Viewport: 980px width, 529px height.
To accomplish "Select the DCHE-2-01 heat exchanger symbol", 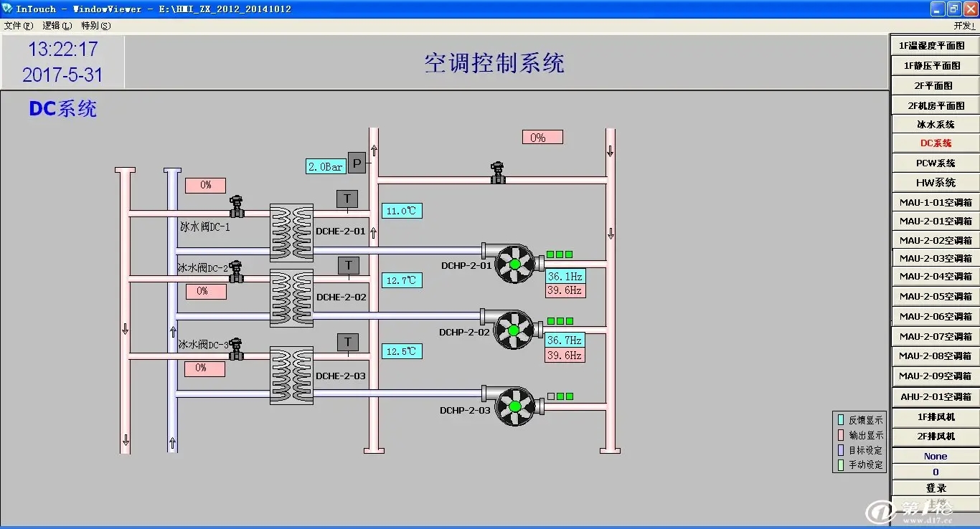I will [x=291, y=232].
